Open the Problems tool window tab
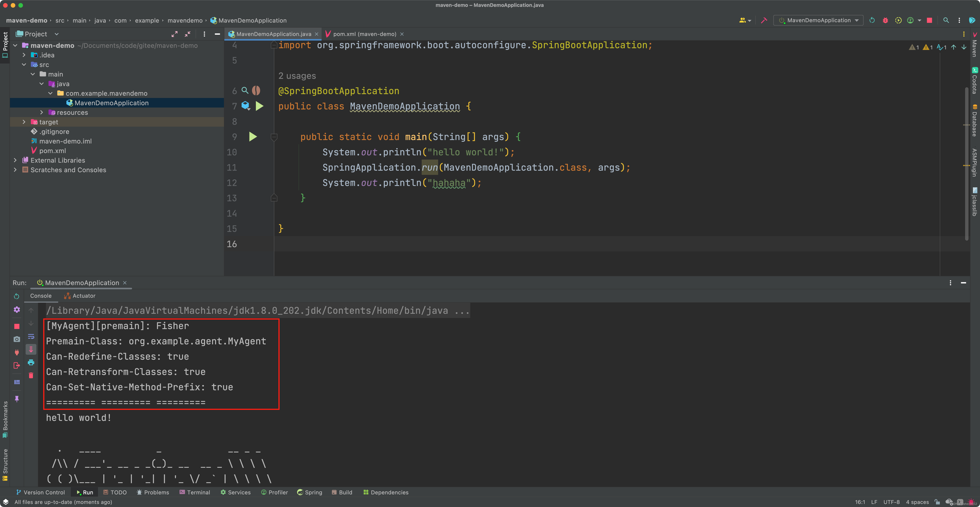 [153, 492]
